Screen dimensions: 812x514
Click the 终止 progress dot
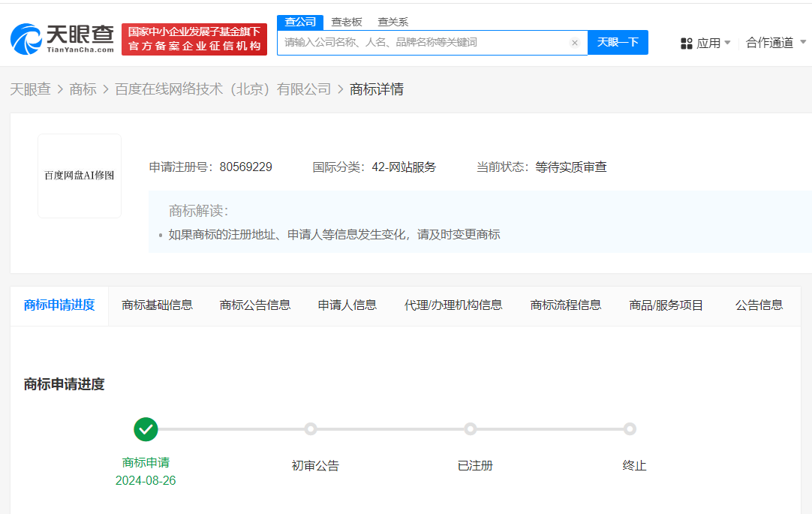click(630, 429)
